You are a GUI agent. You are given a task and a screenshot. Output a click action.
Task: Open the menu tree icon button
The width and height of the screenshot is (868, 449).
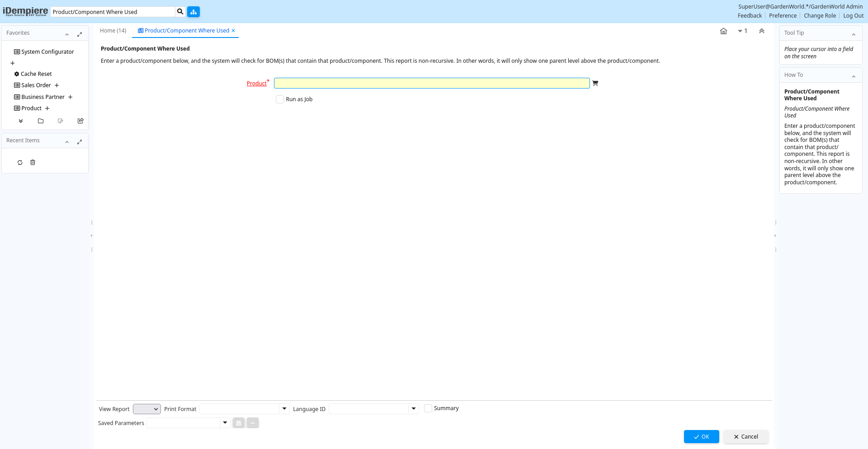[x=193, y=12]
